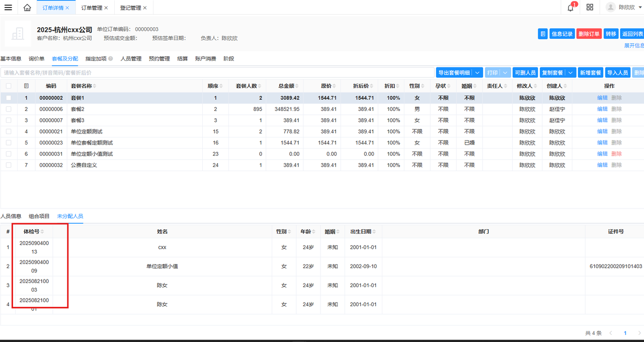This screenshot has height=342, width=644.
Task: Toggle the select-all checkbox in table header
Action: 9,86
